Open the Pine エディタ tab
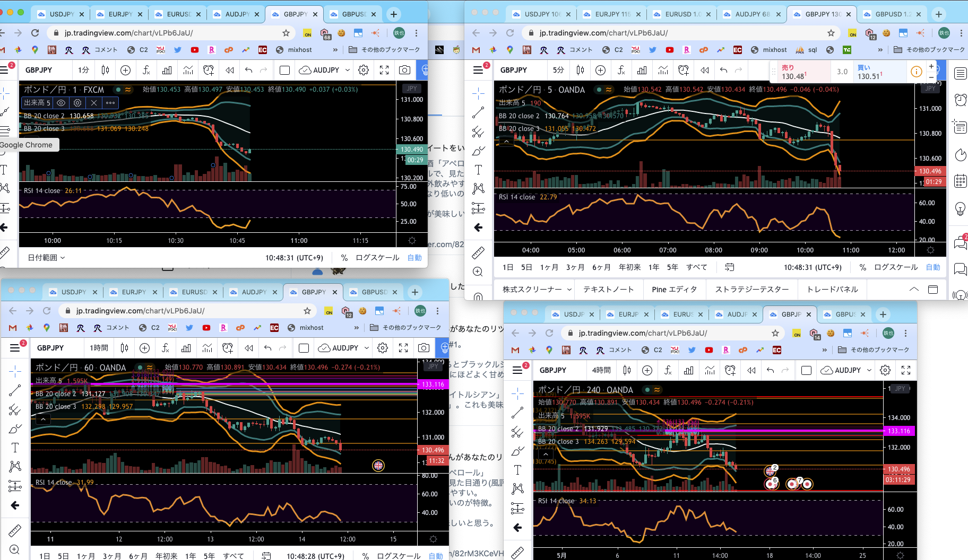 coord(674,290)
